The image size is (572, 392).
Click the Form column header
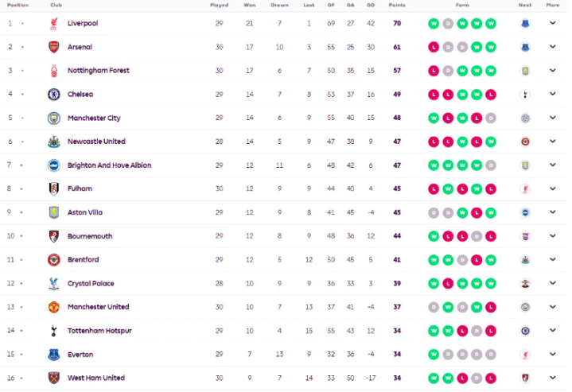pyautogui.click(x=462, y=5)
